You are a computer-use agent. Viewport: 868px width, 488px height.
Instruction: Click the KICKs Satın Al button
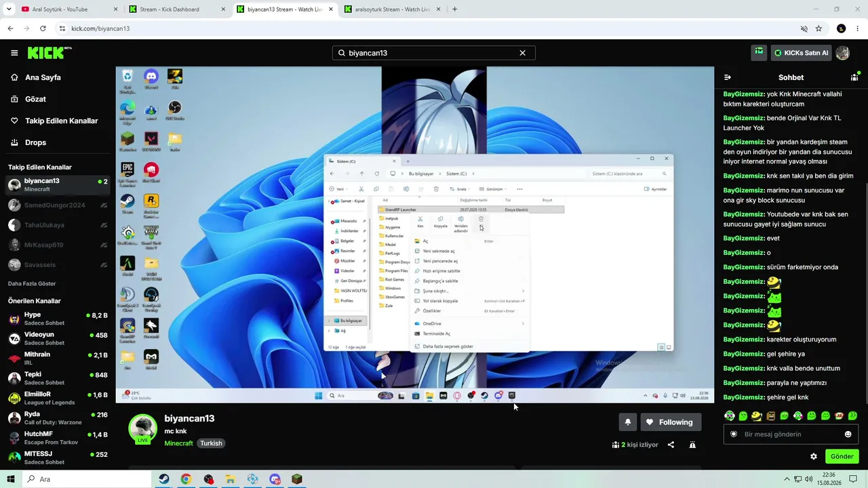[801, 53]
